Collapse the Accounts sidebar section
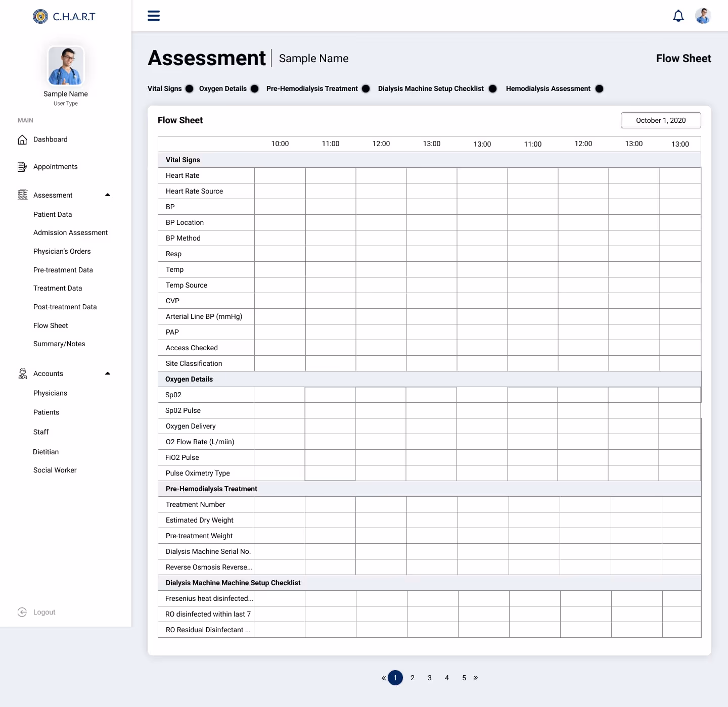 point(108,373)
